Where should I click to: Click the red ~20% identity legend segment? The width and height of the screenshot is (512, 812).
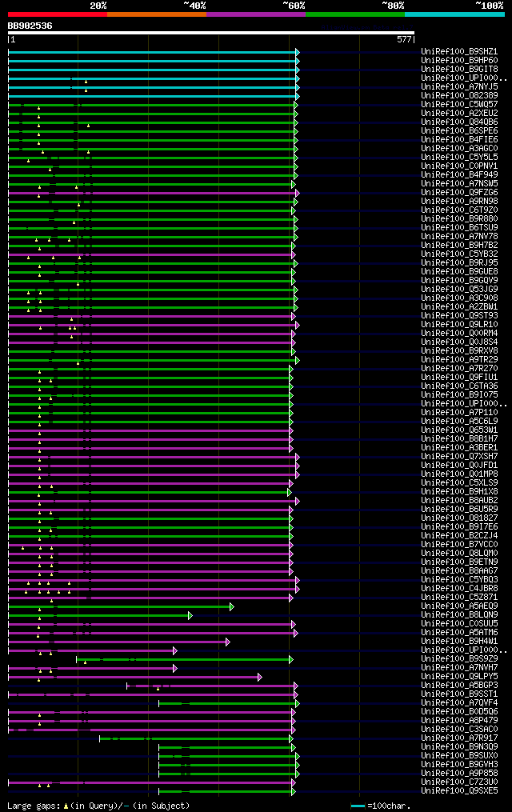(x=58, y=14)
